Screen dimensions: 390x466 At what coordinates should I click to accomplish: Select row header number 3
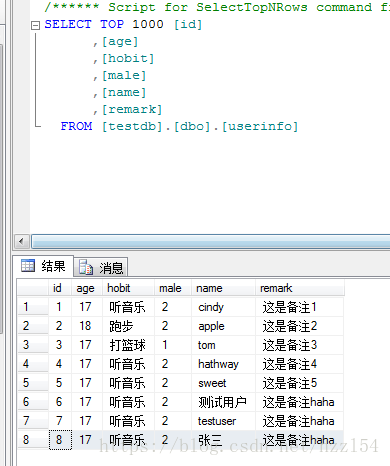click(x=33, y=345)
